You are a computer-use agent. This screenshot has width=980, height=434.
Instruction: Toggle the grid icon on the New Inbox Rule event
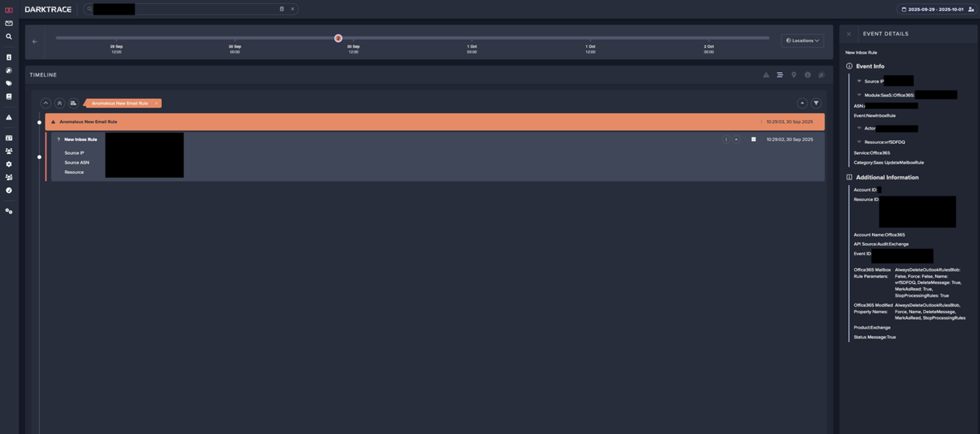click(753, 139)
